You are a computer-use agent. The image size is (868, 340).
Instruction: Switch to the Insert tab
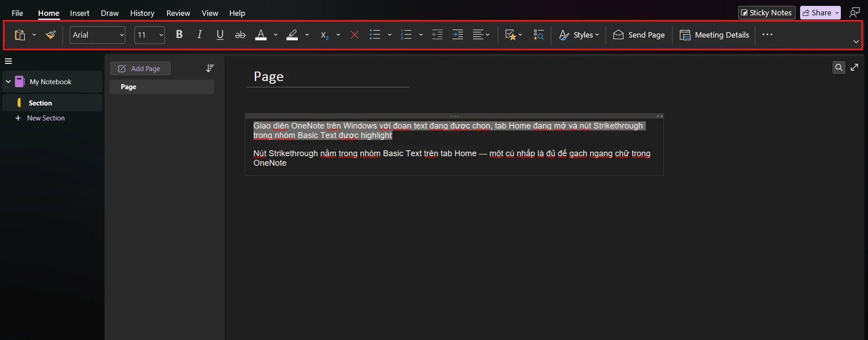coord(80,13)
